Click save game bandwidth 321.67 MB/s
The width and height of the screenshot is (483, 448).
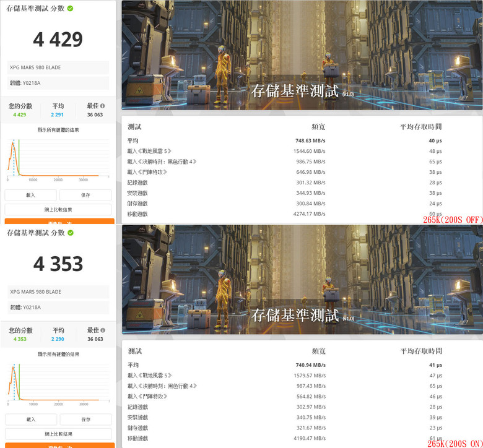coord(311,428)
